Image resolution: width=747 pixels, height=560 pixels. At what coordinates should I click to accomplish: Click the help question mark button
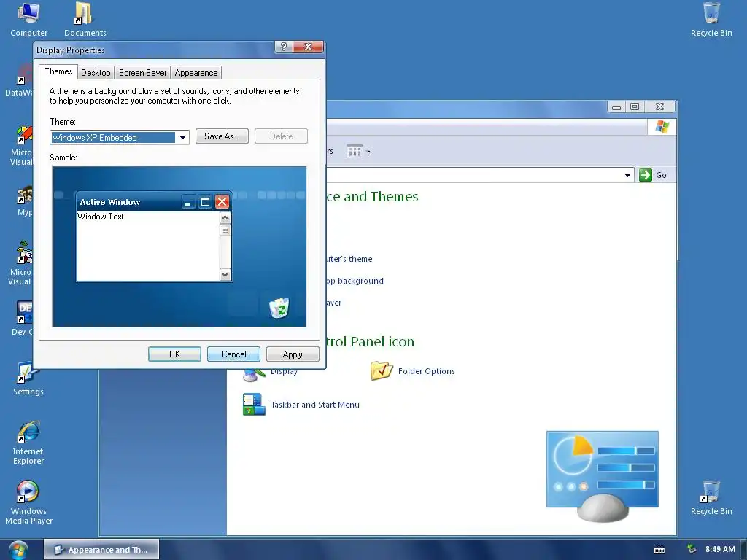pos(284,47)
